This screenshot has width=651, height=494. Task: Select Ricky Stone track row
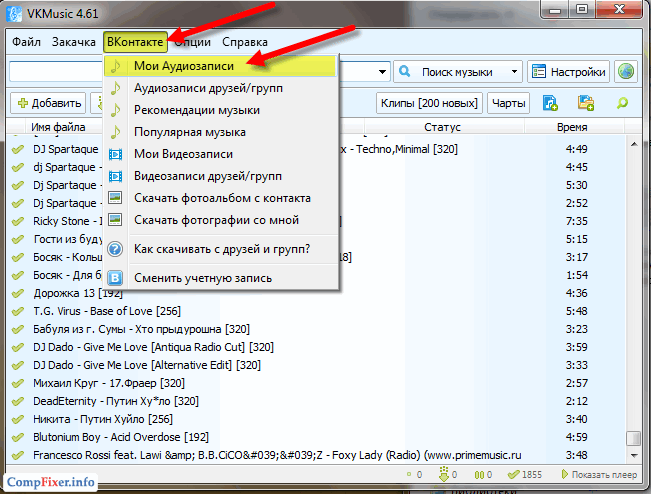point(316,221)
